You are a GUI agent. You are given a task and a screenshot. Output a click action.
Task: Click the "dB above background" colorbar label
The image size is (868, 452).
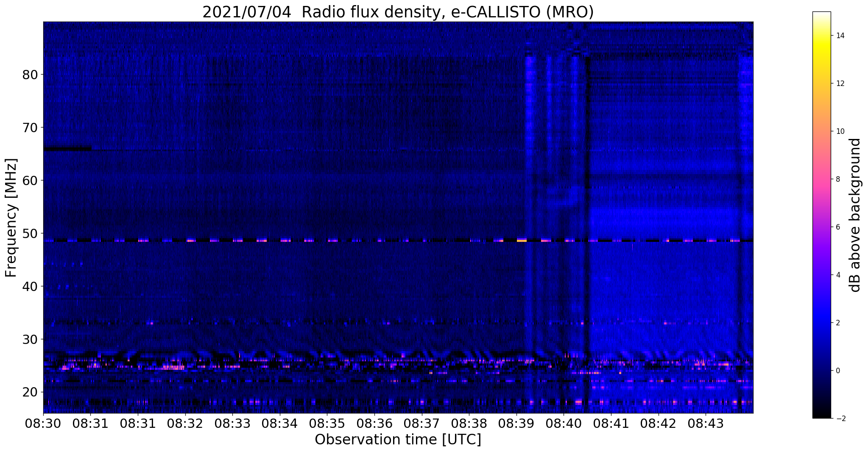coord(855,215)
